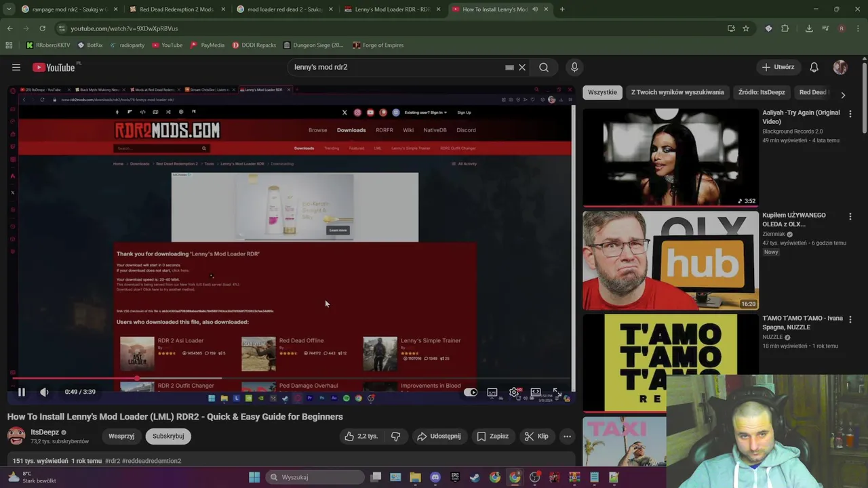Click the browser address bar URL
Screen dimensions: 868x488
124,28
